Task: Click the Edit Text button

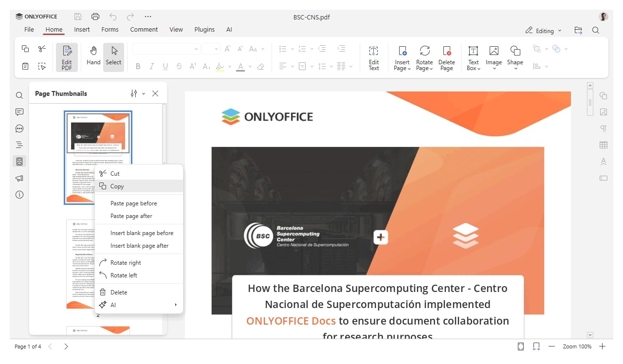Action: pos(374,57)
